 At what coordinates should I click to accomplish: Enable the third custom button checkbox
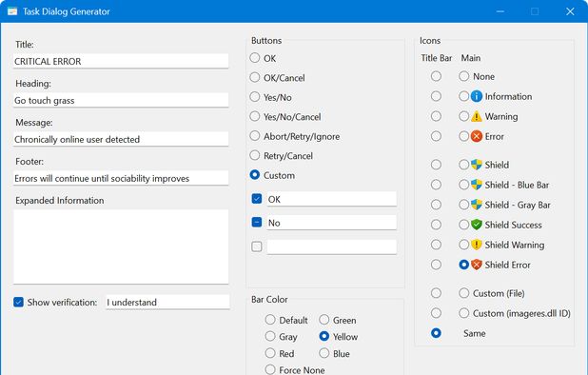click(257, 247)
